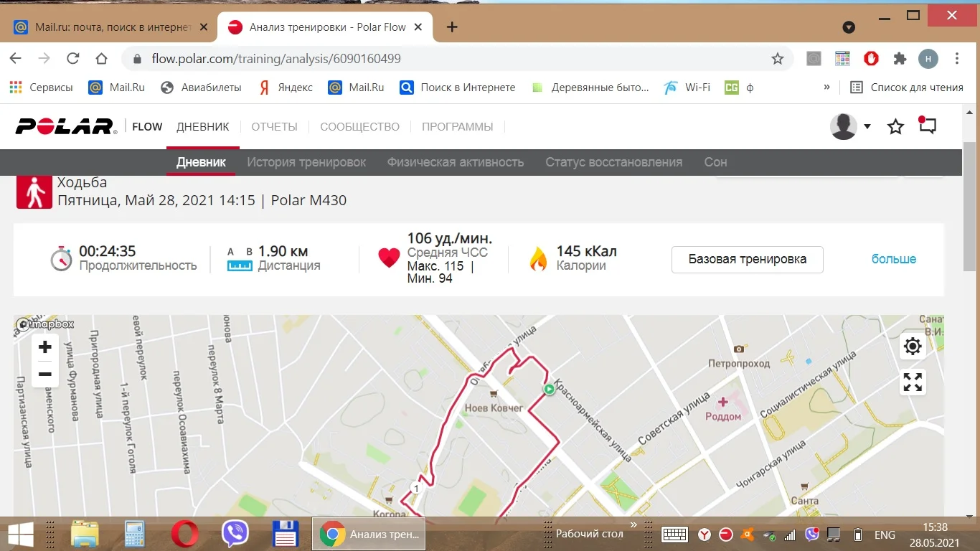Open the Avast icon in the system tray
980x551 pixels.
[x=748, y=534]
